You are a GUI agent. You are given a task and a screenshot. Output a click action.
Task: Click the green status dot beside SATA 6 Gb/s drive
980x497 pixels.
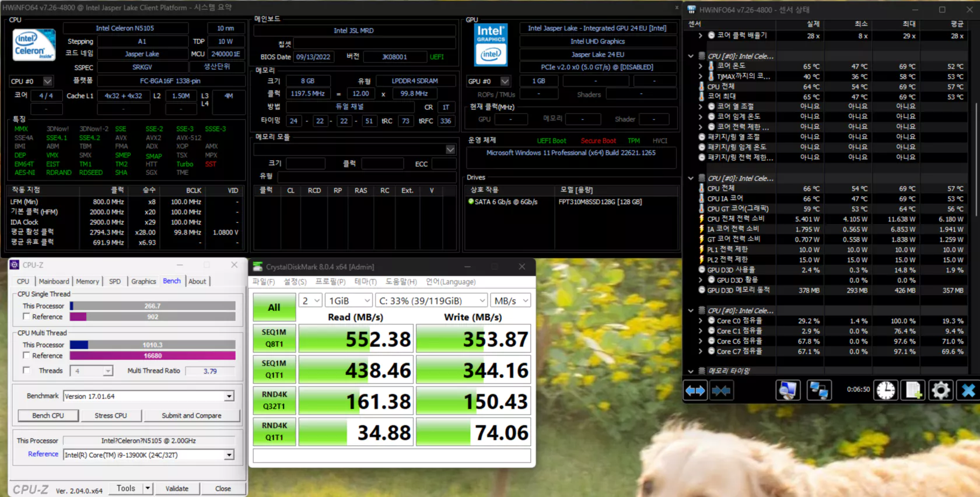[471, 202]
